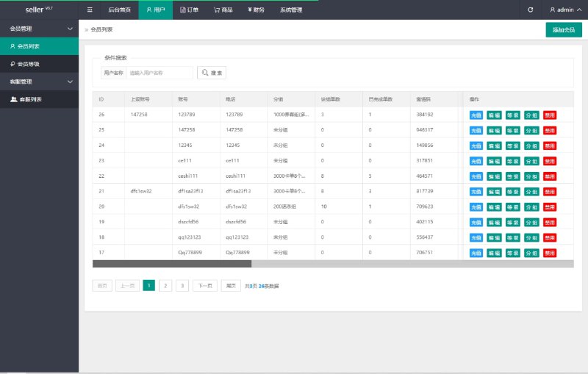588x374 pixels.
Task: Open 财务 via the yen icon
Action: coord(251,10)
